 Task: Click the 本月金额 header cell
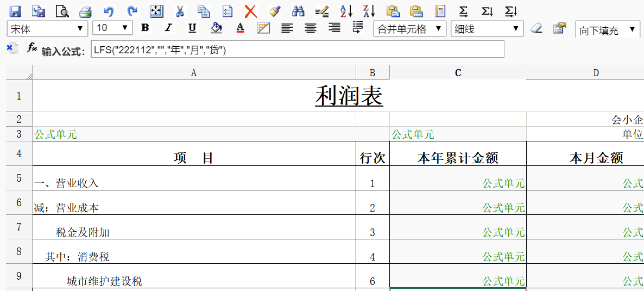click(585, 153)
